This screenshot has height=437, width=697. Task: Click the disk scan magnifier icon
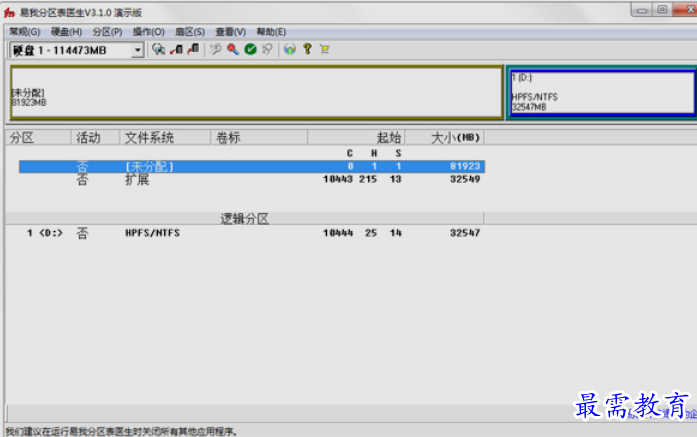click(x=158, y=49)
